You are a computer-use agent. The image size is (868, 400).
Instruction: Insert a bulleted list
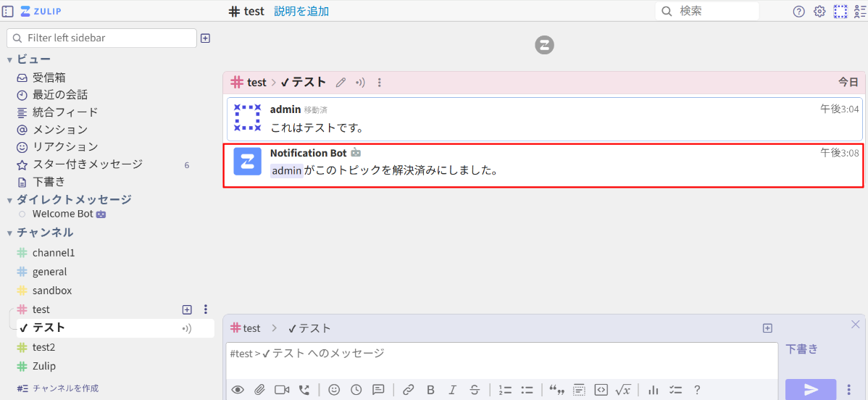click(x=527, y=389)
